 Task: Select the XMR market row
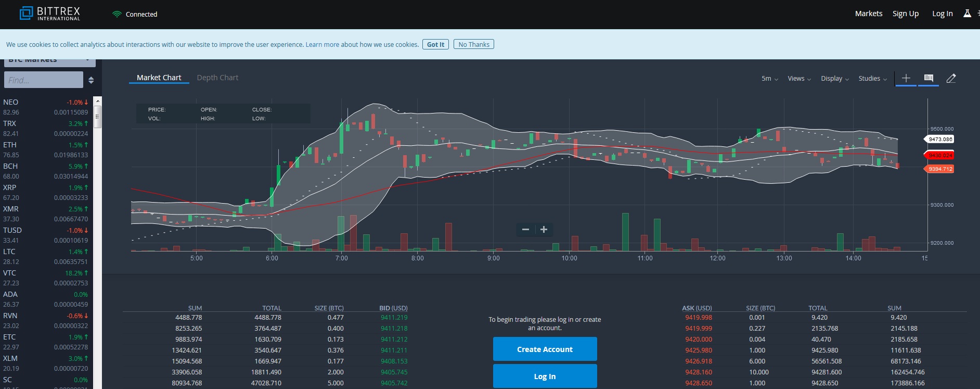(46, 214)
